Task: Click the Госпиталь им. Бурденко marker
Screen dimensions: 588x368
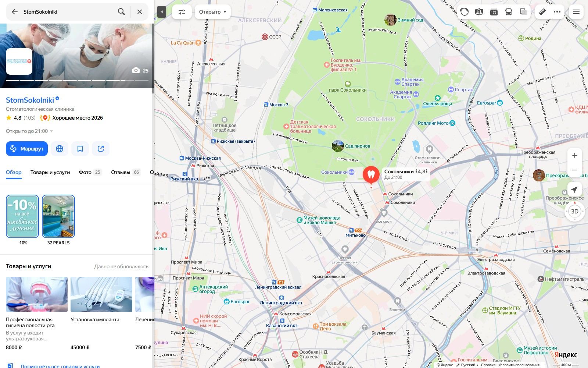Action: (326, 65)
